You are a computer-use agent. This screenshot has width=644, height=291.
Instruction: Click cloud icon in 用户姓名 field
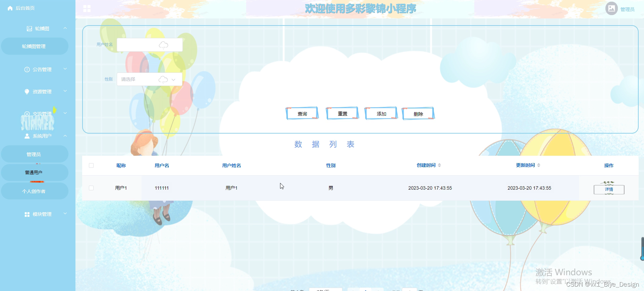click(163, 45)
